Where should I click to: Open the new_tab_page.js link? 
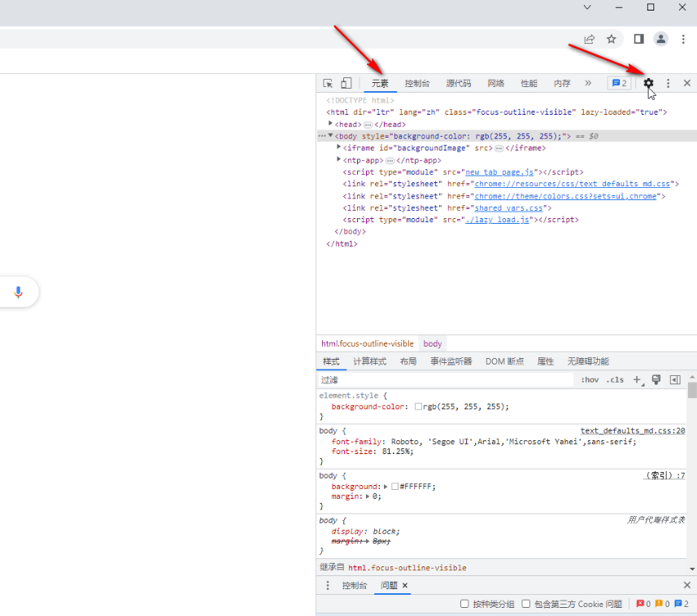click(499, 173)
